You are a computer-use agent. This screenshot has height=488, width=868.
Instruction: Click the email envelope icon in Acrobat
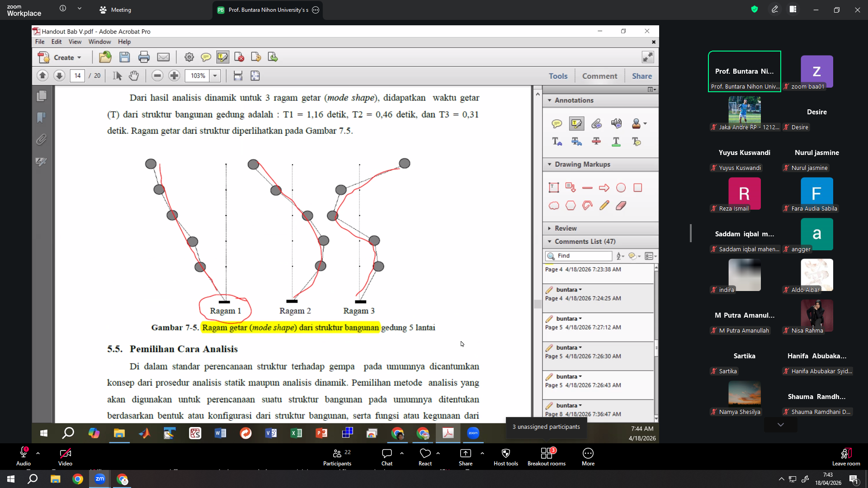click(x=163, y=57)
